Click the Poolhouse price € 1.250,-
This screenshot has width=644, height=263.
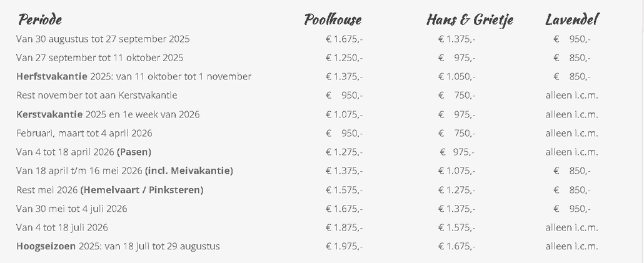click(x=344, y=57)
